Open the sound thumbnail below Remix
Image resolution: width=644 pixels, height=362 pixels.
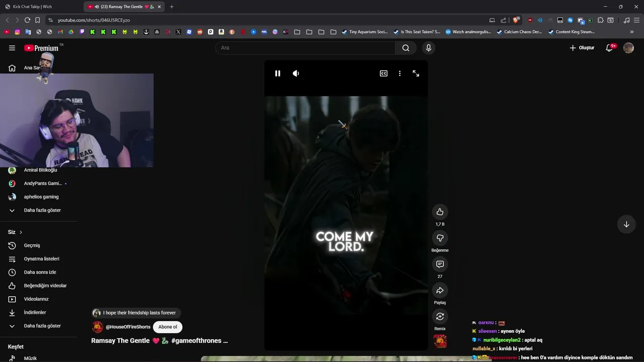click(x=440, y=341)
